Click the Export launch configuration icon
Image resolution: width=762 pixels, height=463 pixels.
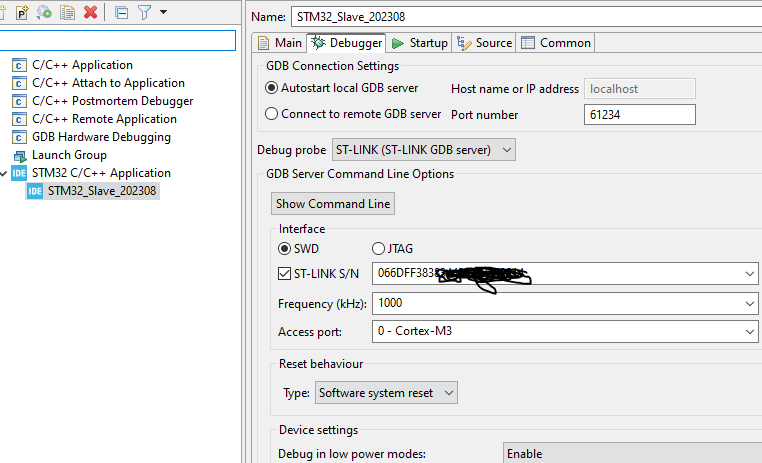(x=45, y=12)
